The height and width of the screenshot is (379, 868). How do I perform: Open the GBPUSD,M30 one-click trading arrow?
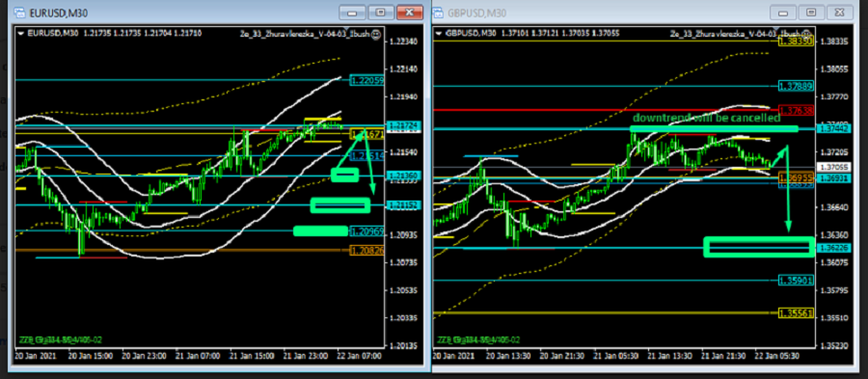pos(440,33)
